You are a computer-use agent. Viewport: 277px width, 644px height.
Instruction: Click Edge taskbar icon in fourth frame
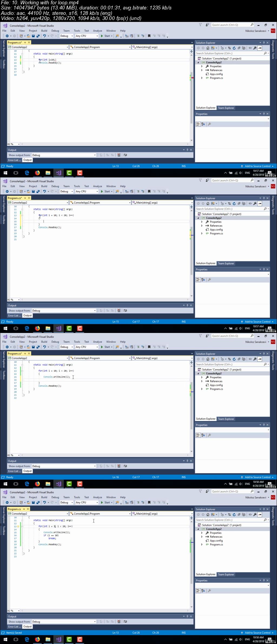click(27, 639)
